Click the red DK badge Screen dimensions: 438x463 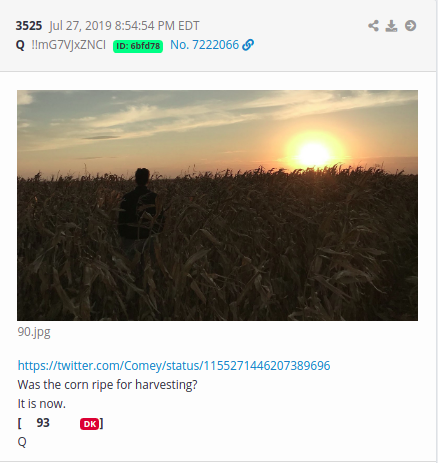pyautogui.click(x=89, y=424)
